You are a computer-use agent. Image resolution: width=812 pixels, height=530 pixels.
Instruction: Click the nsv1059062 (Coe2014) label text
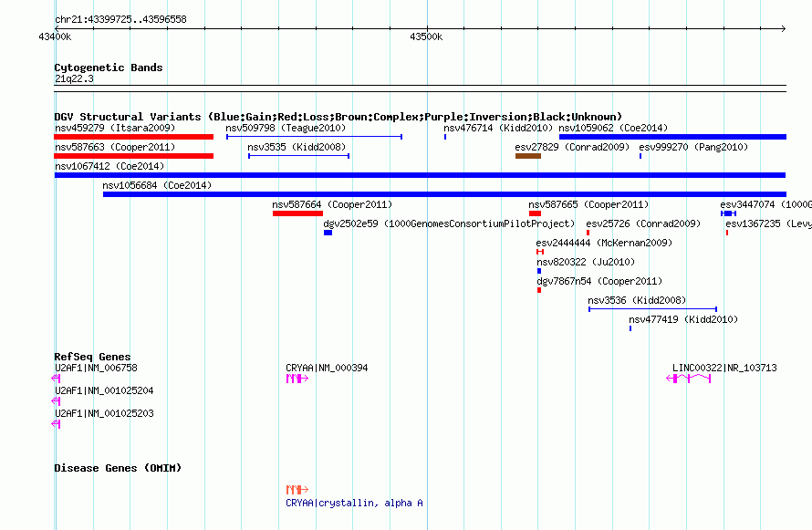click(613, 128)
